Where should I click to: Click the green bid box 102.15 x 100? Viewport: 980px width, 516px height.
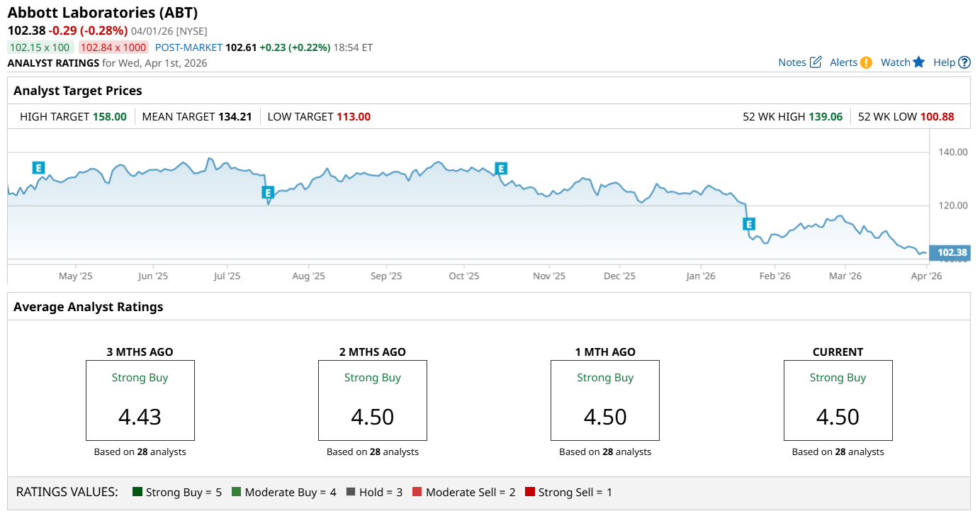coord(40,47)
